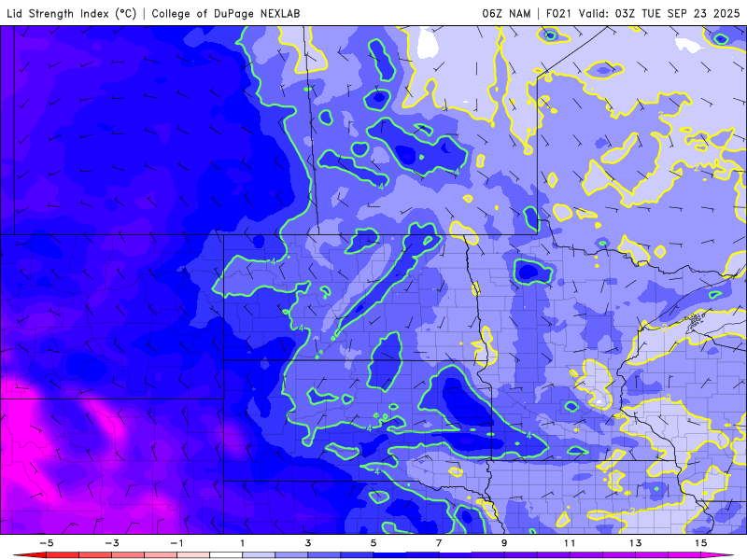Click the magenta right arrow end of color scale
Viewport: 747px width, 560px height.
click(x=717, y=555)
